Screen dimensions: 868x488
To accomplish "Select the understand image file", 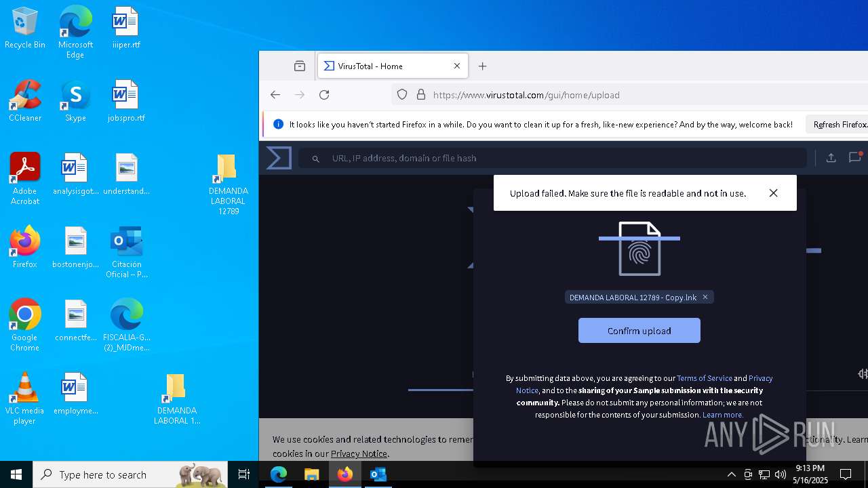I will click(x=126, y=174).
